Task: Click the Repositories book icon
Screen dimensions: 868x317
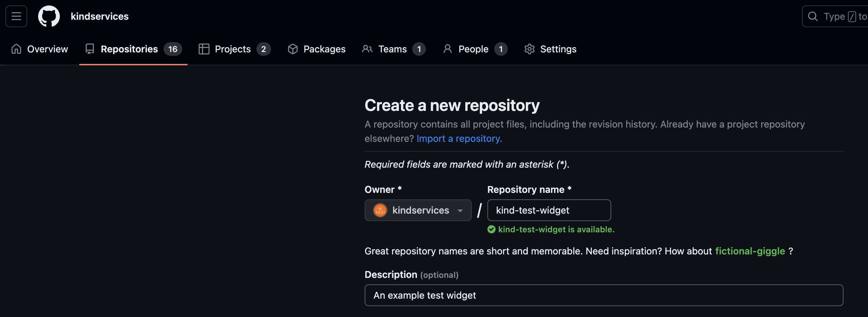Action: click(x=90, y=49)
